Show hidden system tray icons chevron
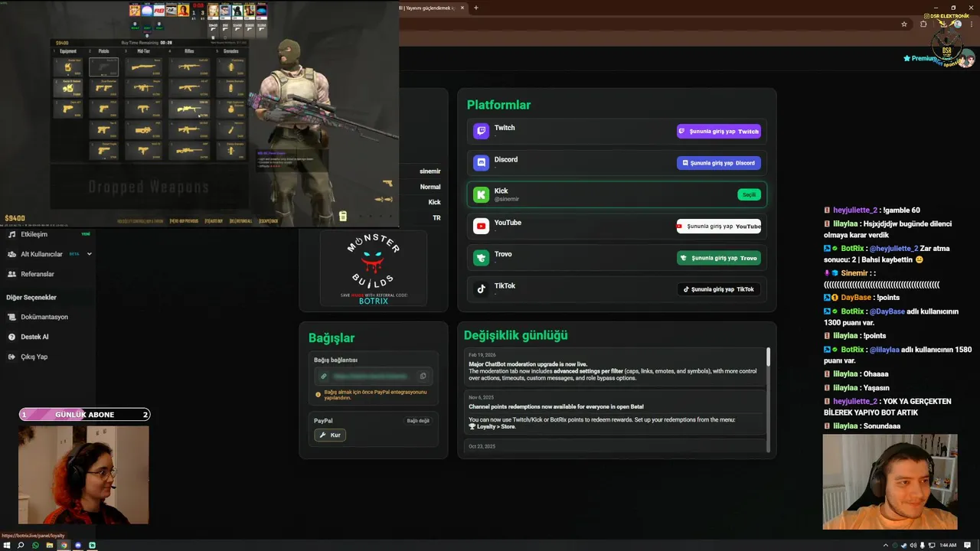This screenshot has height=551, width=980. 886,546
